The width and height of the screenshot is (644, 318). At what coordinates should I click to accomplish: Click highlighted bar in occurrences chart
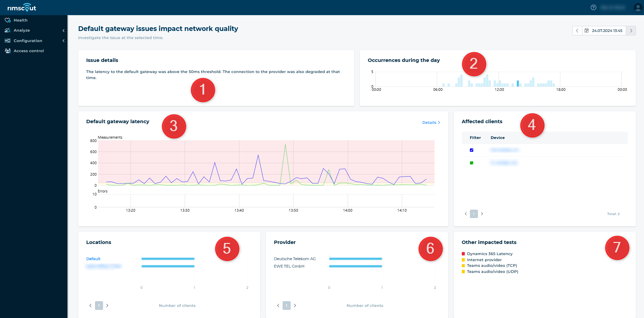518,83
